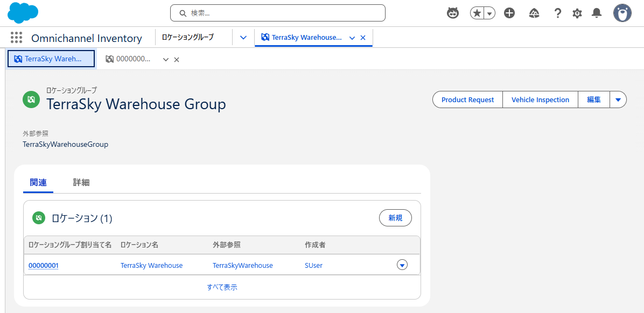View notifications bell icon
Viewport: 644px width, 313px height.
pos(597,13)
